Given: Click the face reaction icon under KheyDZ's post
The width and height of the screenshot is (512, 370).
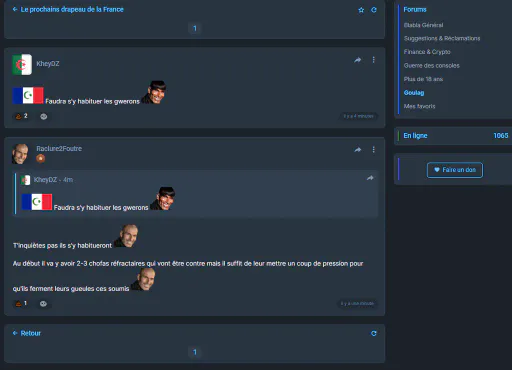Looking at the screenshot, I should [x=44, y=116].
